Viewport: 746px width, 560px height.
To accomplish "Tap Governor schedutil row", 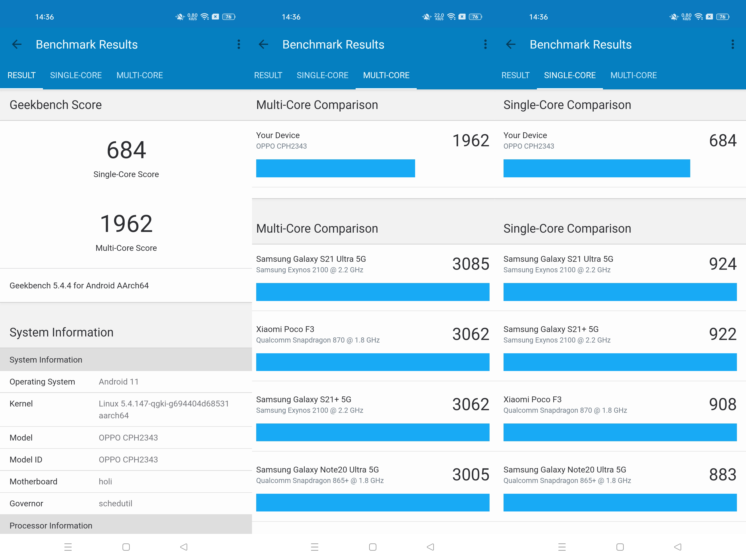I will click(x=126, y=503).
